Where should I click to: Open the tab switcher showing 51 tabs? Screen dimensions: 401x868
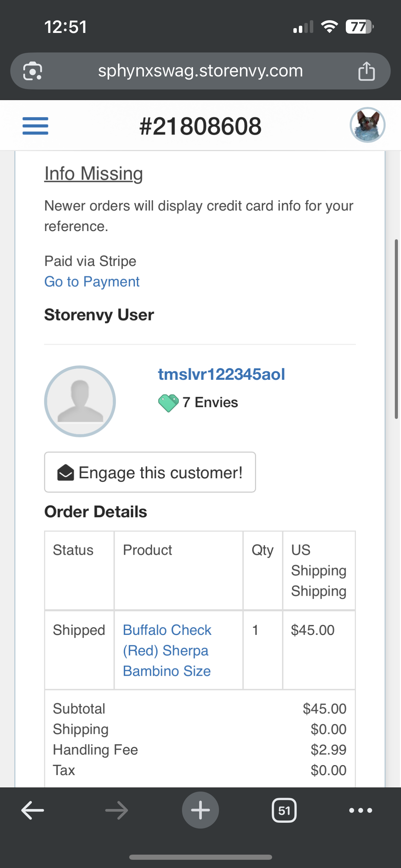[284, 810]
